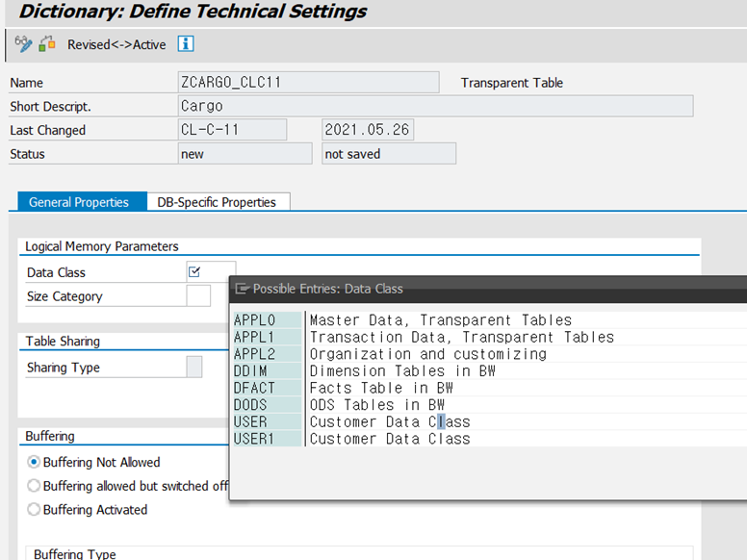Click the Name field ZCARGO_CLC11

point(308,82)
